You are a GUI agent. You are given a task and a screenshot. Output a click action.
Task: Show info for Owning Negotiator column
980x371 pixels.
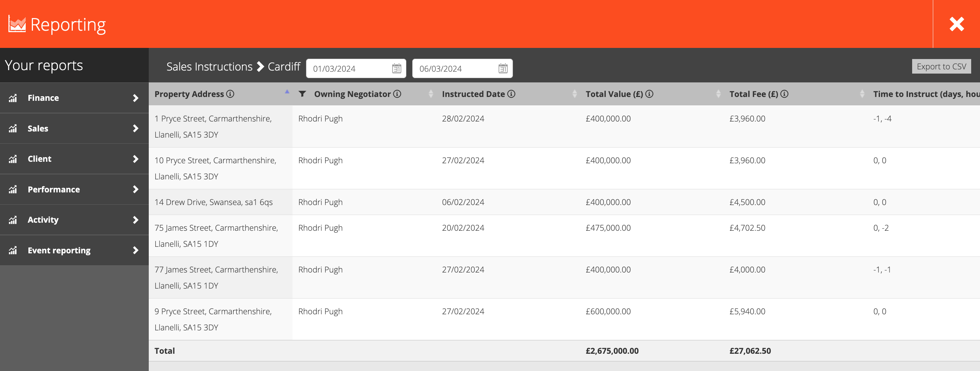pyautogui.click(x=397, y=94)
